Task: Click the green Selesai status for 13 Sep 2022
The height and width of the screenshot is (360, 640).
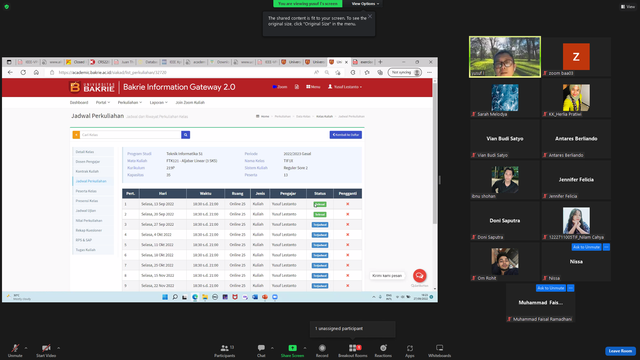Action: pos(320,204)
